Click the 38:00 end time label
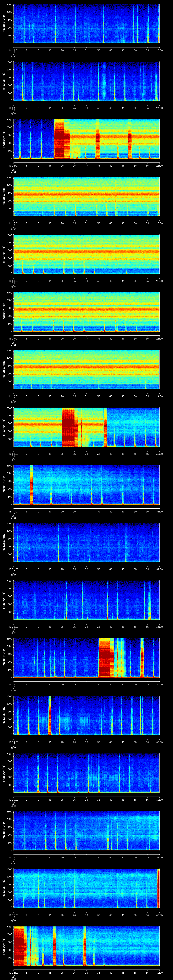Viewport: 173px width, 980px height. tap(160, 915)
